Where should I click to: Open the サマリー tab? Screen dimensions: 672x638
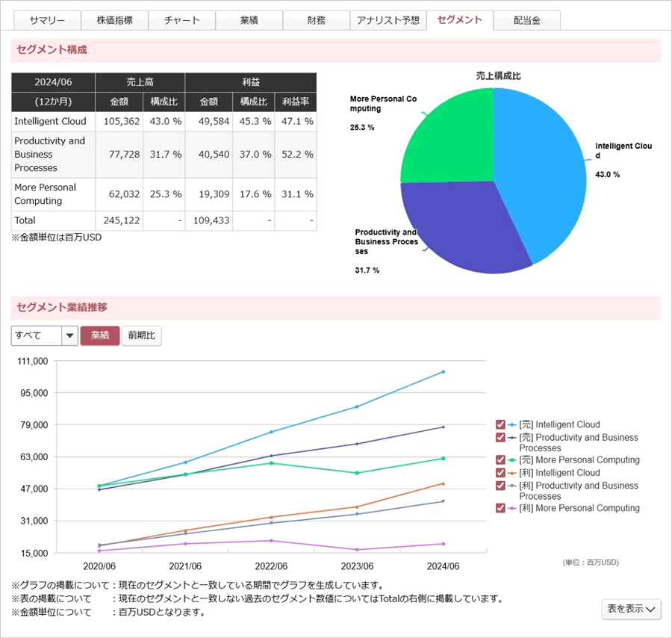point(48,20)
